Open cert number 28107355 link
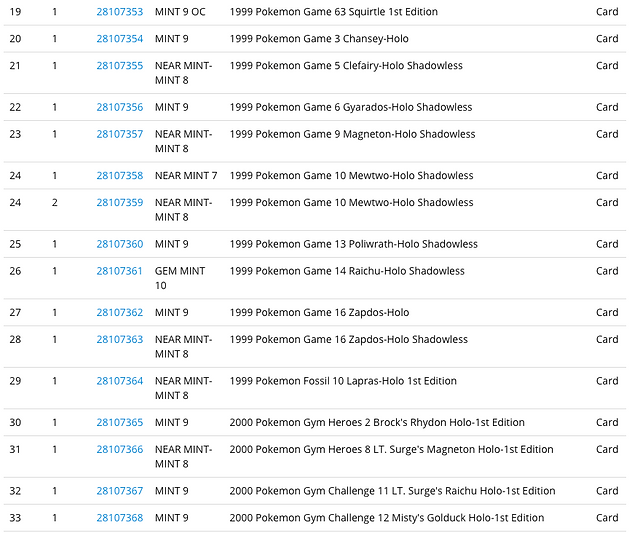Image resolution: width=640 pixels, height=533 pixels. click(120, 66)
